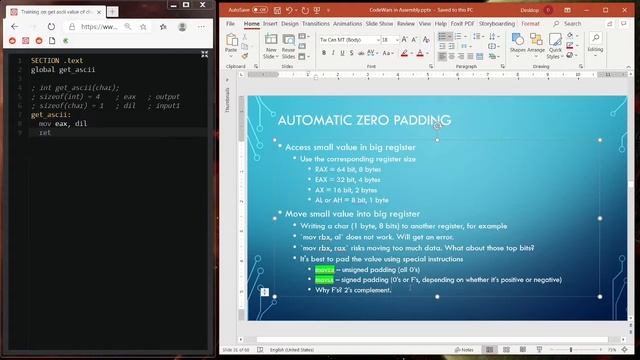Click the Redo/Repeat icon in the title bar
This screenshot has height=360, width=640.
pyautogui.click(x=305, y=10)
